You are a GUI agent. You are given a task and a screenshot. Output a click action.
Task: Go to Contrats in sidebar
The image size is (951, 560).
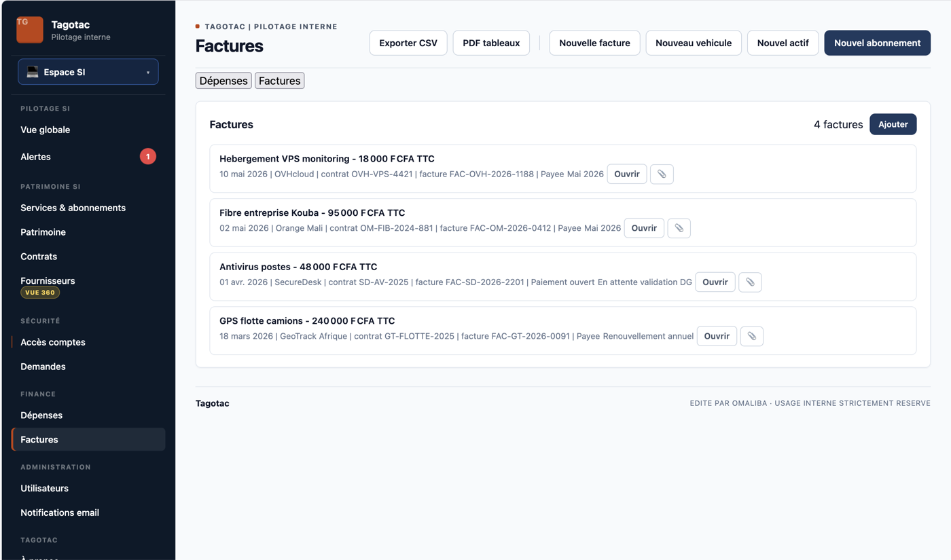click(x=39, y=257)
